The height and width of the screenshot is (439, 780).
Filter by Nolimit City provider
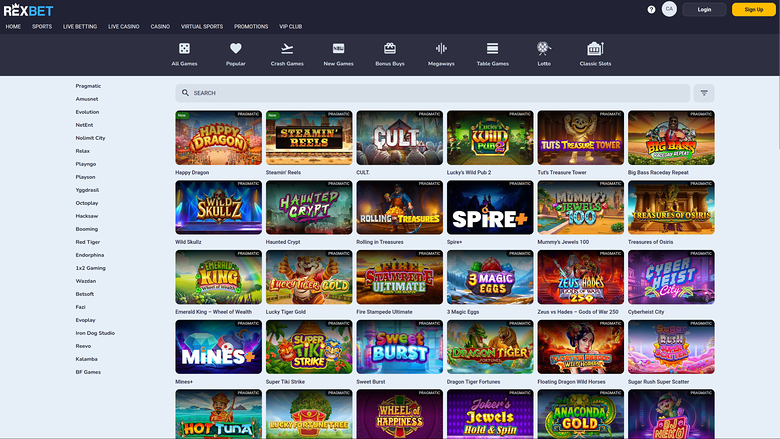pyautogui.click(x=90, y=138)
